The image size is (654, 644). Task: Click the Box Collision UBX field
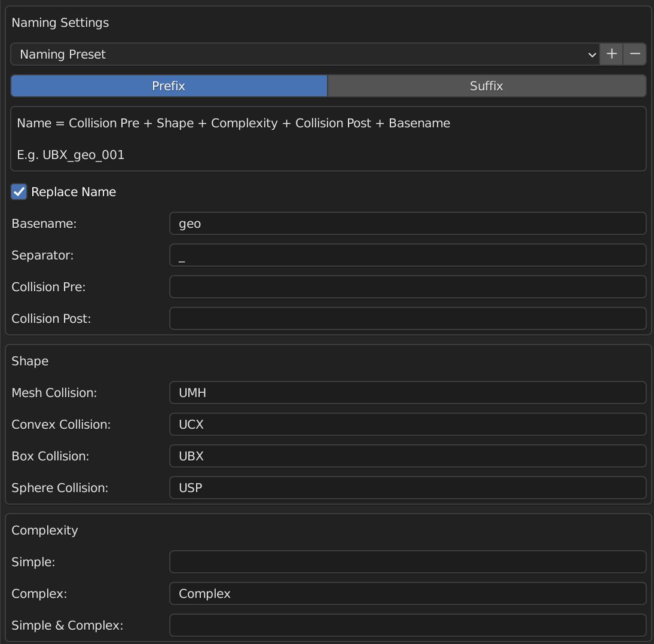pyautogui.click(x=408, y=456)
